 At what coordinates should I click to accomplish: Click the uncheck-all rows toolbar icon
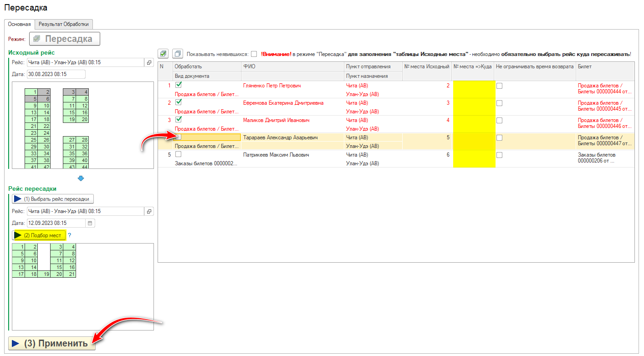(x=178, y=54)
